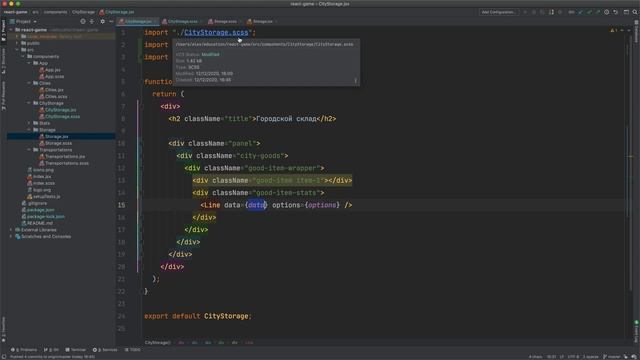
Task: Click '2 spaces' indent setting in status bar
Action: click(591, 357)
